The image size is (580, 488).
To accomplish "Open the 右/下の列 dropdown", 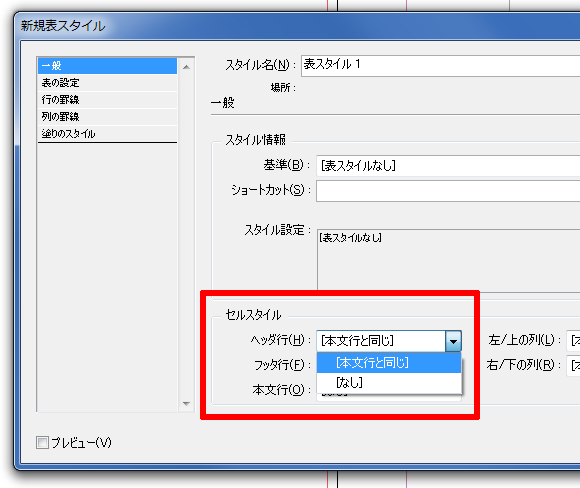I will 573,366.
